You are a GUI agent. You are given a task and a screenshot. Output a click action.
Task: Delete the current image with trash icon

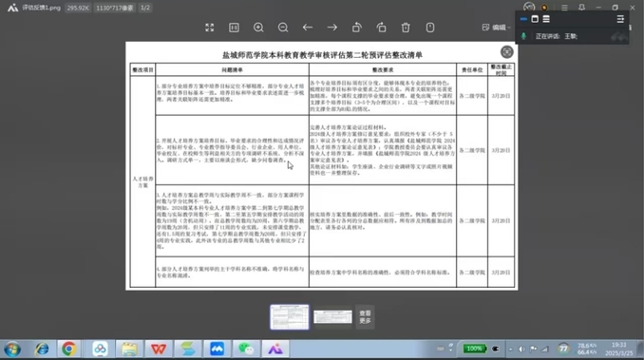click(406, 28)
